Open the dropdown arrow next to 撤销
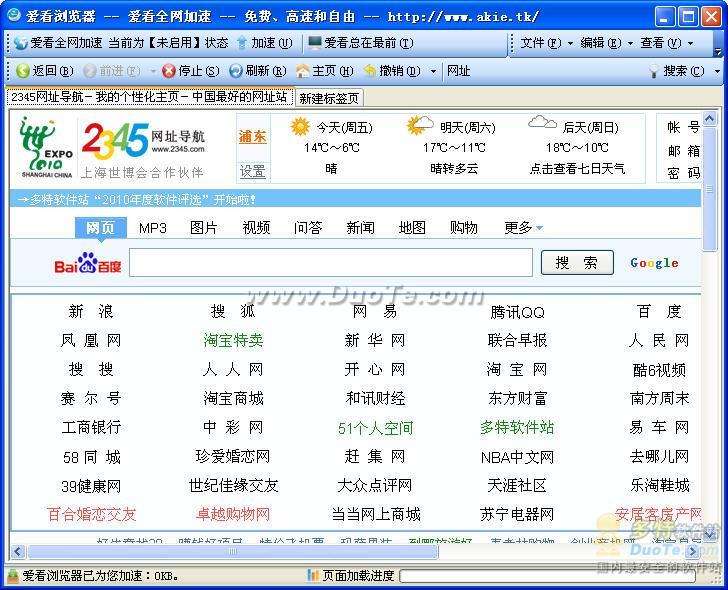Screen dimensions: 728x590 (433, 71)
